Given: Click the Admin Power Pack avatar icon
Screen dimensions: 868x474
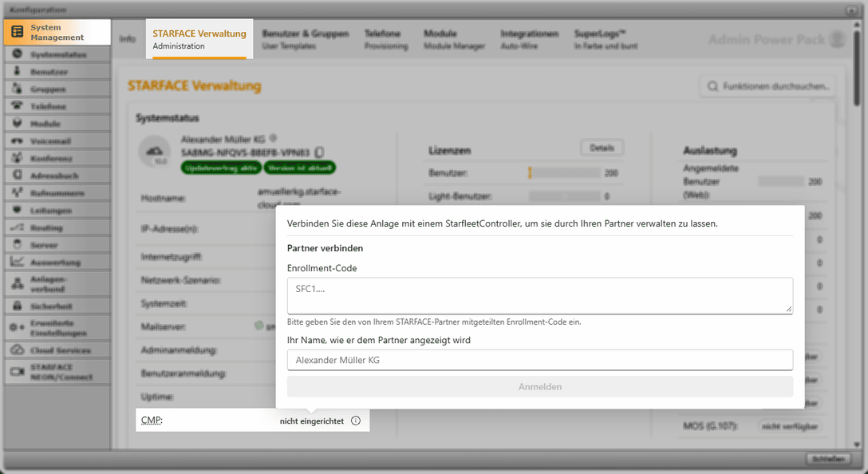Looking at the screenshot, I should 838,39.
